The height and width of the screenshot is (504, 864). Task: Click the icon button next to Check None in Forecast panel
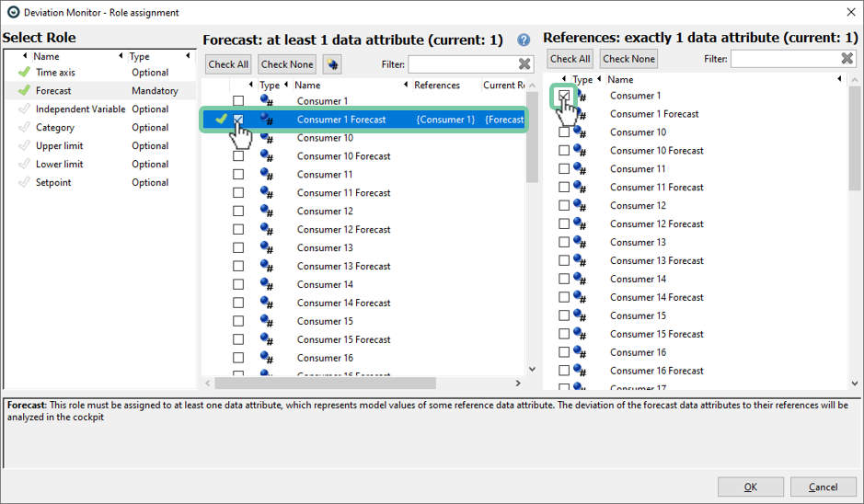332,64
